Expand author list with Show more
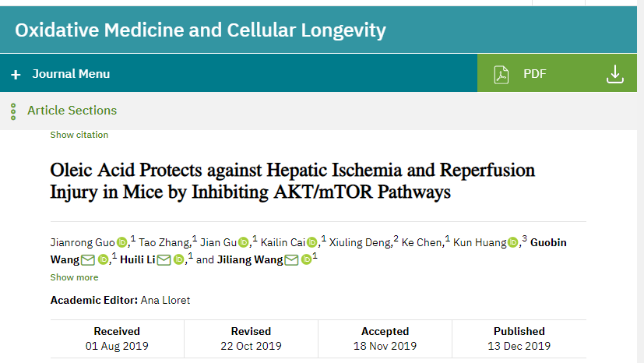 pyautogui.click(x=74, y=277)
